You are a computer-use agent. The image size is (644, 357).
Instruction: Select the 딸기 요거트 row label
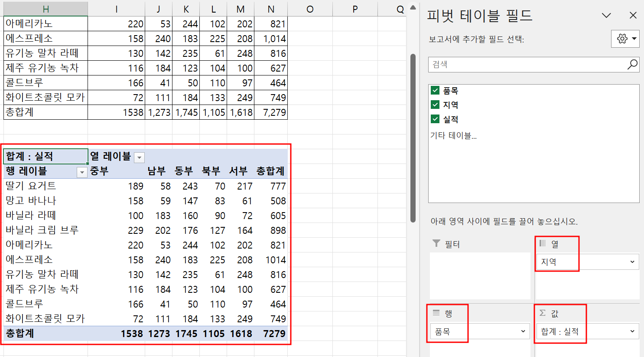tap(46, 186)
